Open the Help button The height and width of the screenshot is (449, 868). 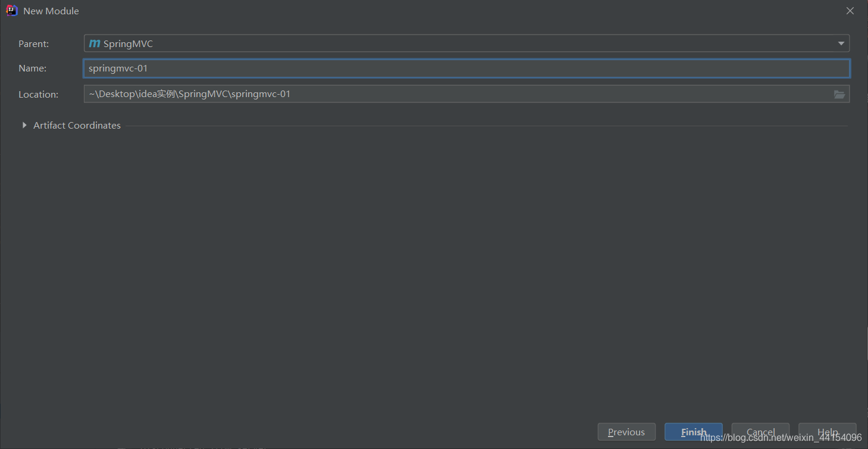click(828, 432)
